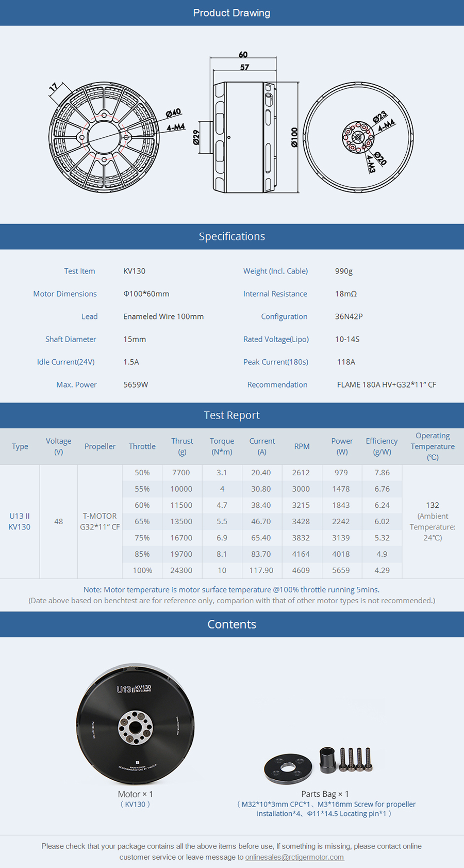Select the 6.02 efficiency cell
Image resolution: width=464 pixels, height=868 pixels.
coord(382,521)
